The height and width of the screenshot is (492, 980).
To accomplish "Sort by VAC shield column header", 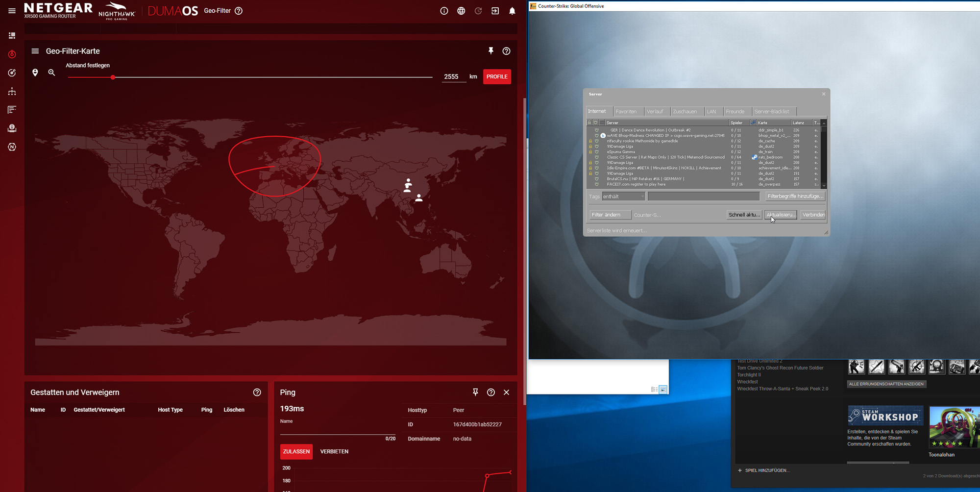I will (x=596, y=123).
